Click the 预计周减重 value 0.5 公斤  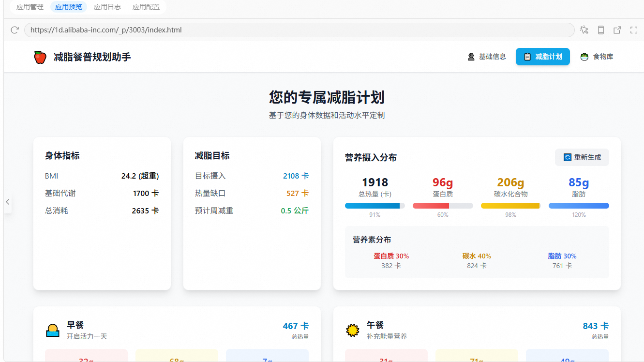[295, 211]
